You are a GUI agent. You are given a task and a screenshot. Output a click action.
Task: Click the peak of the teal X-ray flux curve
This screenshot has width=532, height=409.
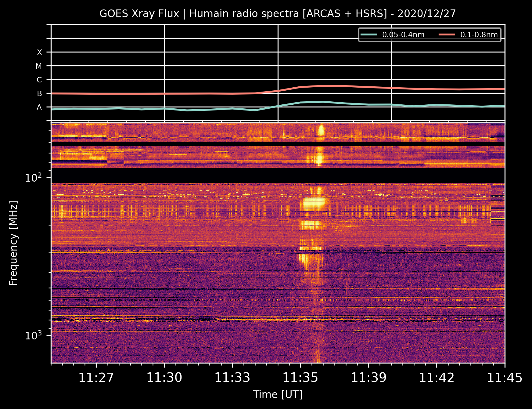tap(323, 102)
